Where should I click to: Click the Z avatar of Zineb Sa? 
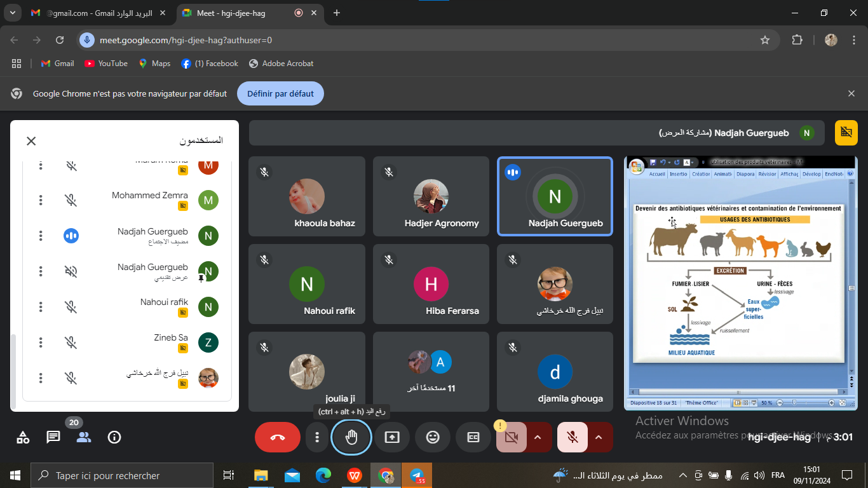point(208,342)
